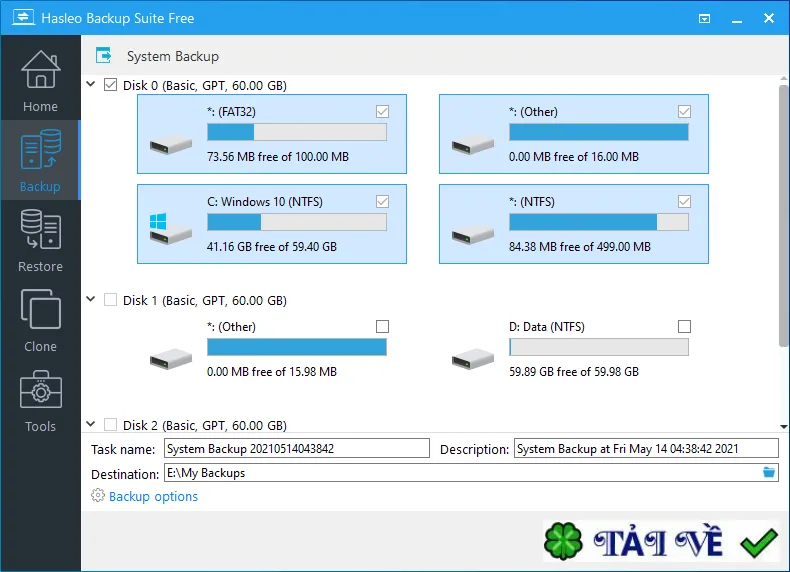Click the "System Backup" page title

point(173,56)
